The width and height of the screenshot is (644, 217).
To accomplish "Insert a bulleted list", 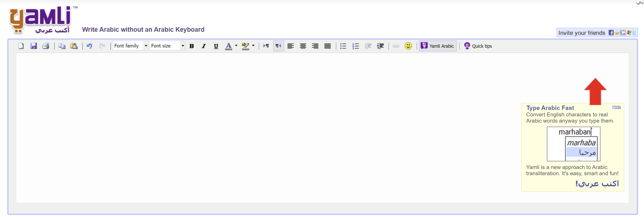I will (x=343, y=46).
